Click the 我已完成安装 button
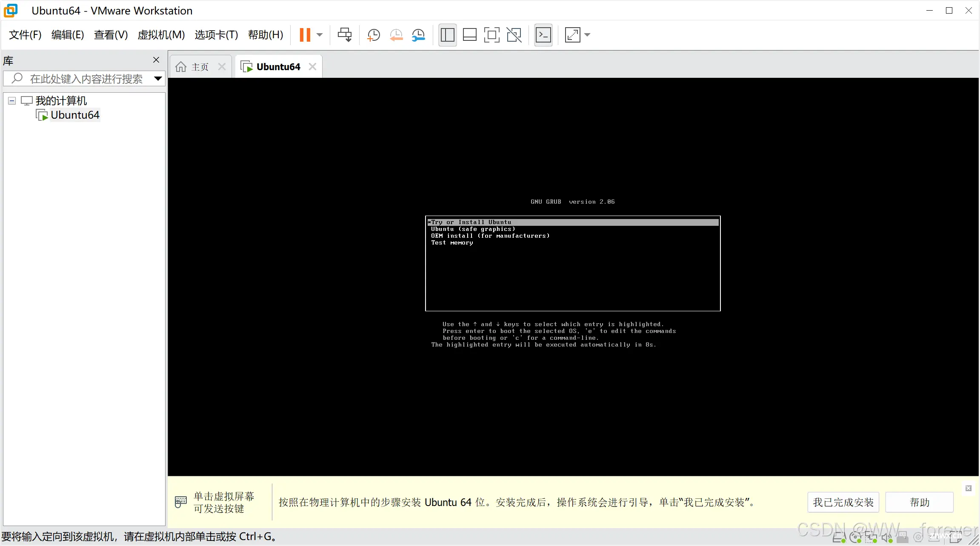This screenshot has width=980, height=546. coord(843,502)
